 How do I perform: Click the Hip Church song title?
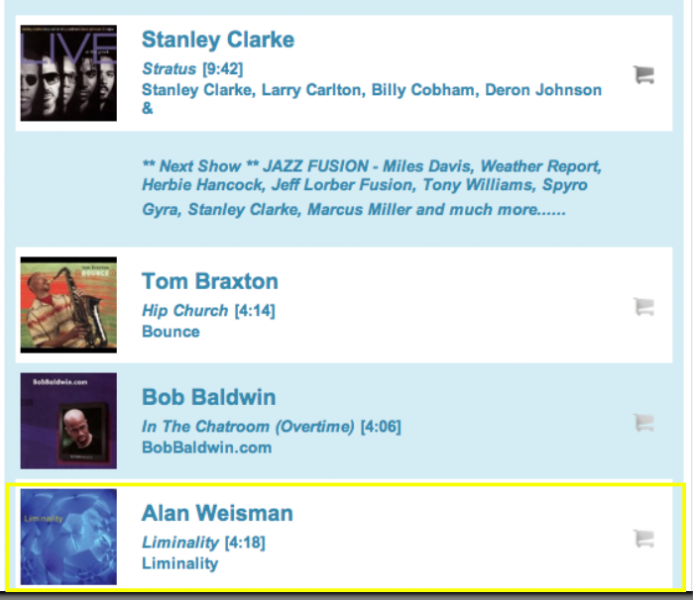(x=185, y=311)
